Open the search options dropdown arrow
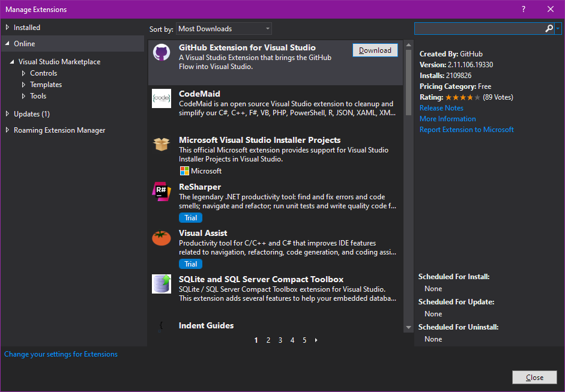565x392 pixels. pyautogui.click(x=558, y=28)
